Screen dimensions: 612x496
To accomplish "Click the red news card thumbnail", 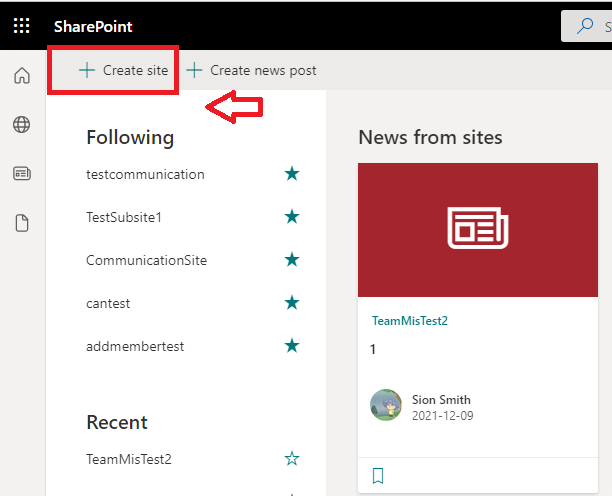I will 478,230.
